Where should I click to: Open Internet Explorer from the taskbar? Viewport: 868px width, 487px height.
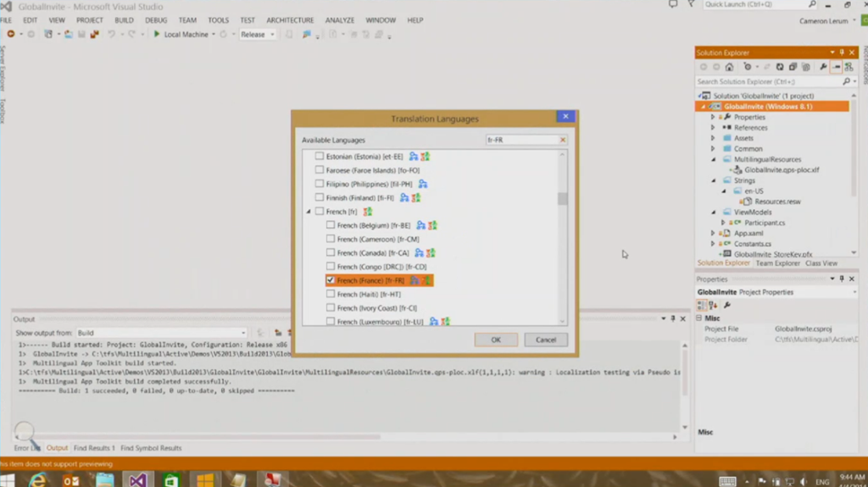point(37,480)
